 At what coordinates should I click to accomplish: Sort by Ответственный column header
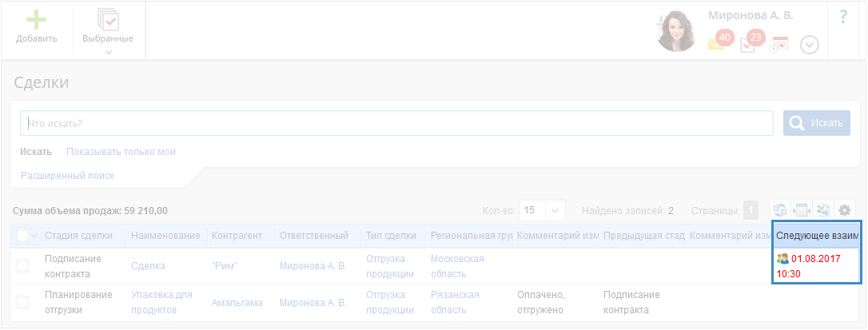pyautogui.click(x=314, y=236)
